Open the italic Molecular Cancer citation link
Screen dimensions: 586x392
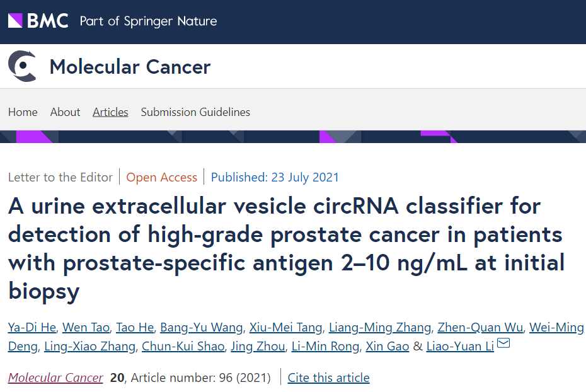55,378
